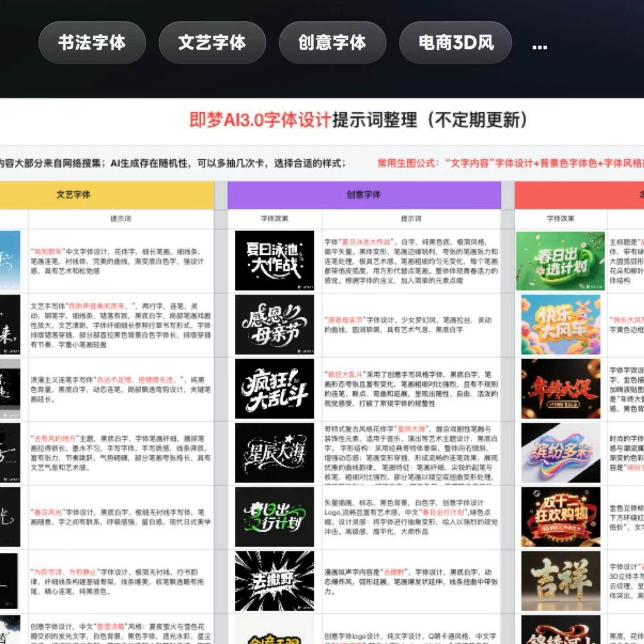This screenshot has height=644, width=644.
Task: View the 星辰大海 gothic font thumbnail
Action: click(x=275, y=453)
